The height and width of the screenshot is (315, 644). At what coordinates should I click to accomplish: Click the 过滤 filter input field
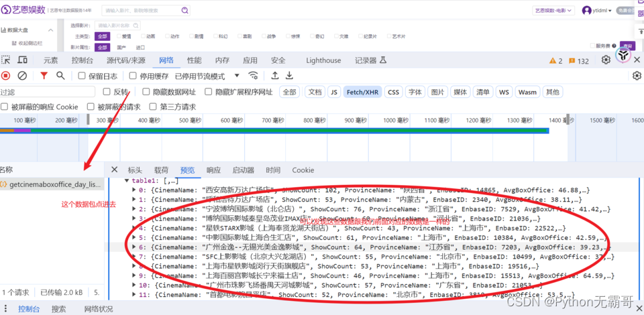tap(48, 92)
